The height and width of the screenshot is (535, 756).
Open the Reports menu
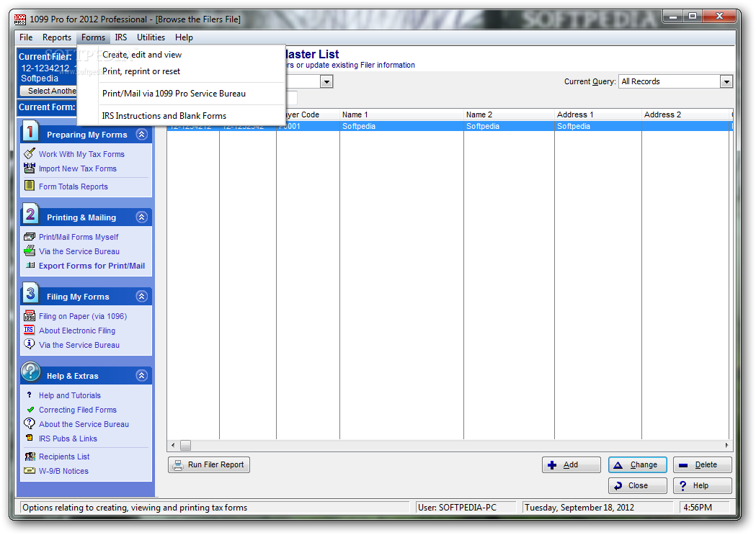(x=57, y=37)
